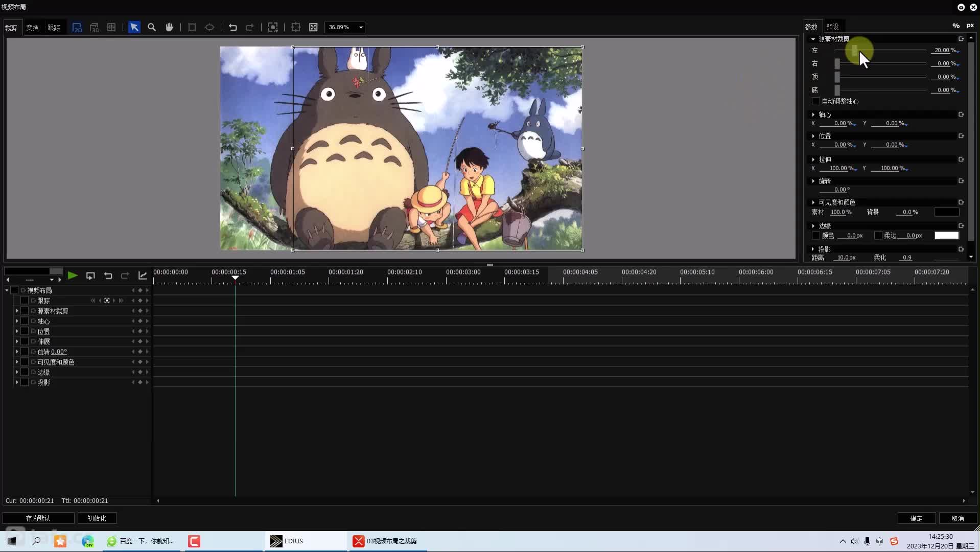Cancel with the 取消 button
Viewport: 980px width, 552px height.
[958, 518]
